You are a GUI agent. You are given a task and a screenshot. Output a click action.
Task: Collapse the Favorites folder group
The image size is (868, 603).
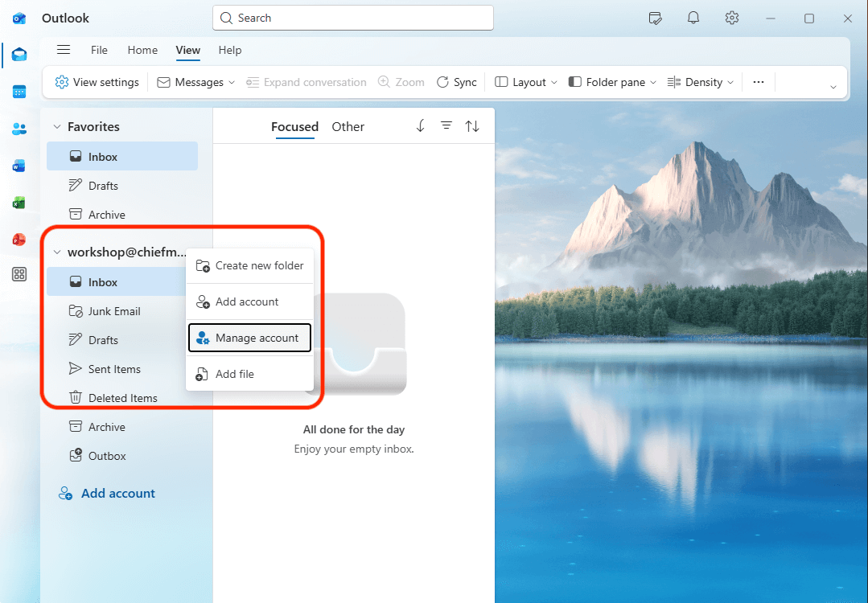57,127
